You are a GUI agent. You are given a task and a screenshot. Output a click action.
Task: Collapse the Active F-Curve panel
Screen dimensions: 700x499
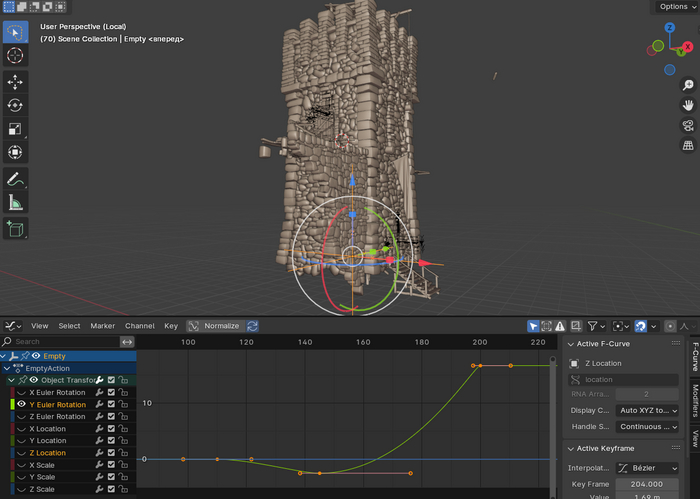[572, 344]
